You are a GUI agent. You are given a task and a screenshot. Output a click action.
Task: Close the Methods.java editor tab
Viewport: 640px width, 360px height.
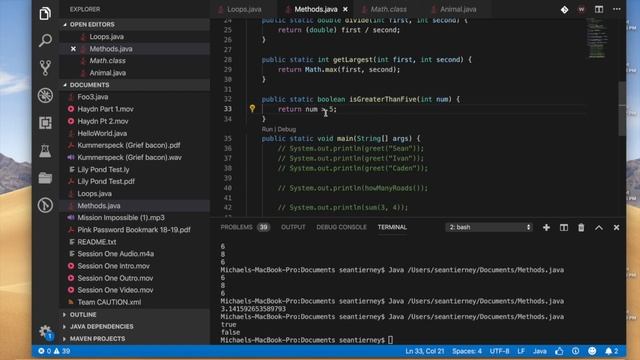345,9
